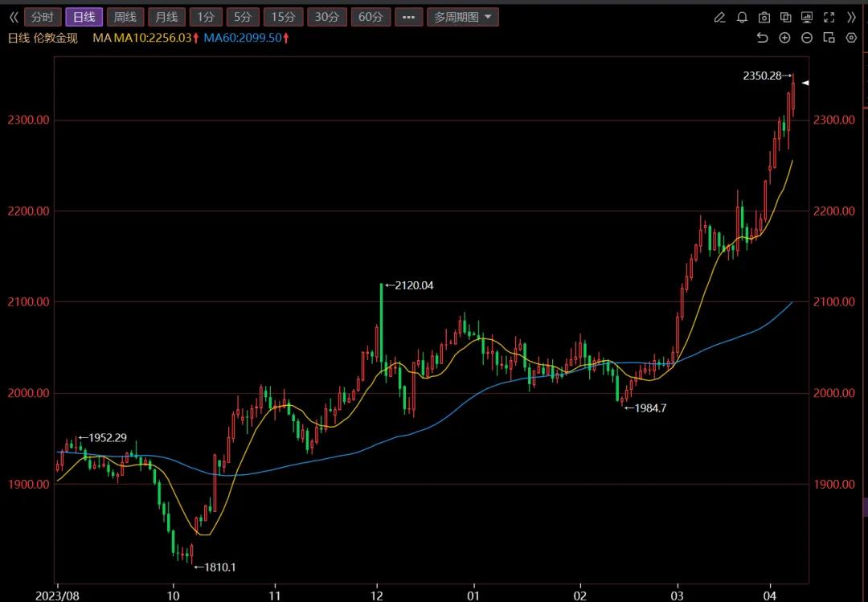Click the MA indicator label
868x602 pixels.
click(102, 39)
